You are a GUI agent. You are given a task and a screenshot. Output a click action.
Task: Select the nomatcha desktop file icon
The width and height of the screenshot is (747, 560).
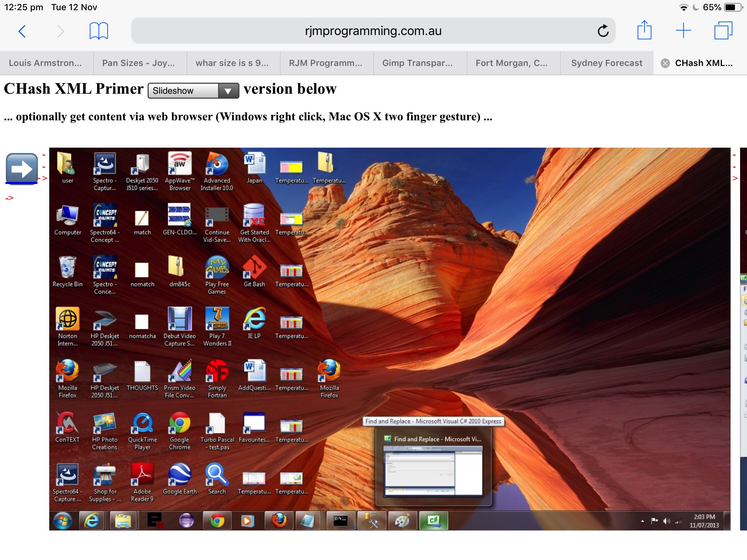(x=142, y=326)
